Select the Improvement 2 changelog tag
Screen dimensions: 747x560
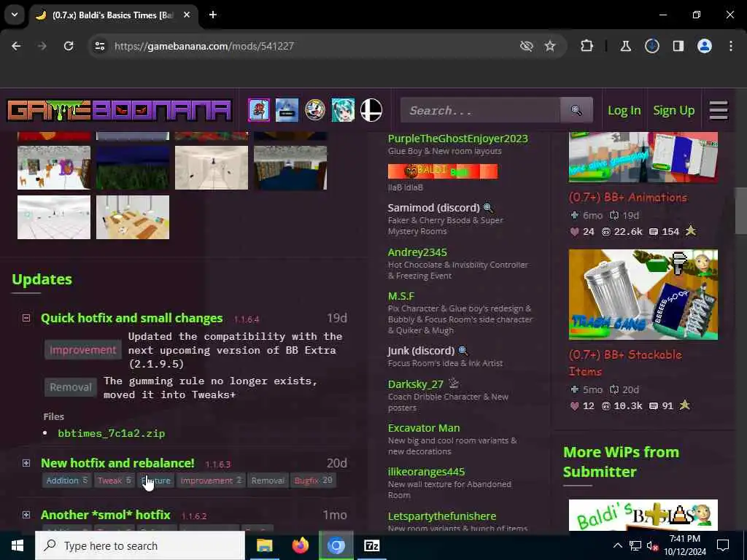(x=211, y=481)
